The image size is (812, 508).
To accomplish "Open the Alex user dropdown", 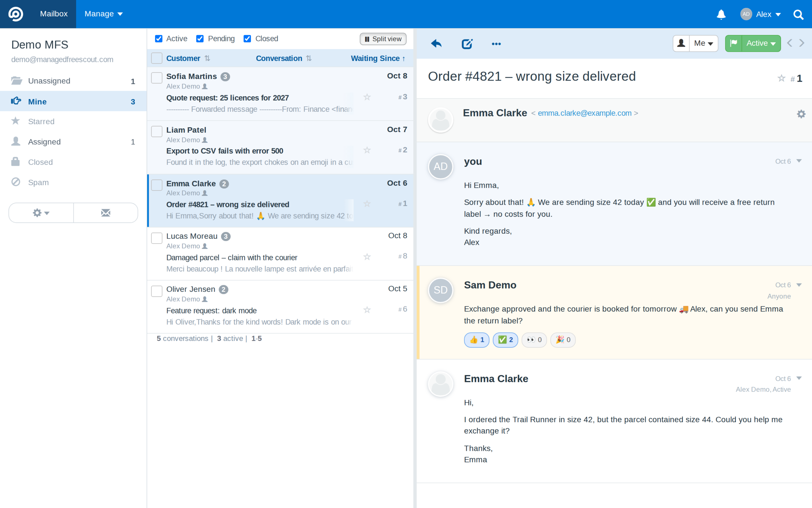I will (761, 14).
